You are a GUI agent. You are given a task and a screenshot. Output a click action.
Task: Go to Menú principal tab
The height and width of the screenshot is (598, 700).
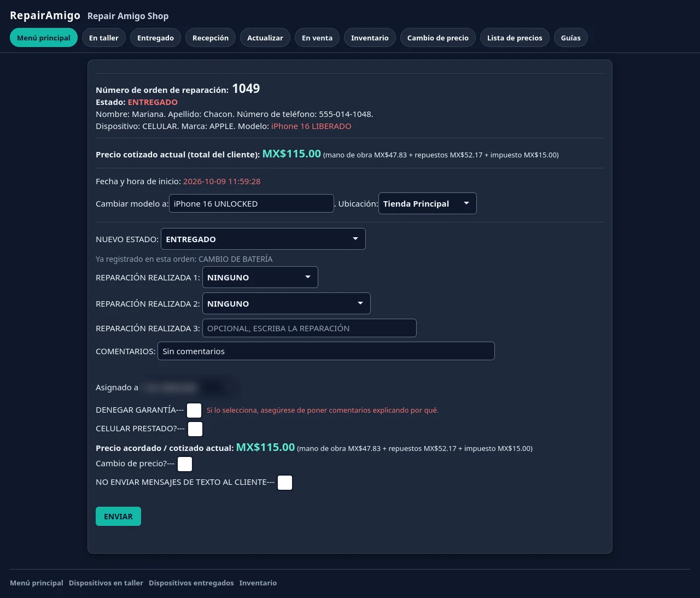44,38
